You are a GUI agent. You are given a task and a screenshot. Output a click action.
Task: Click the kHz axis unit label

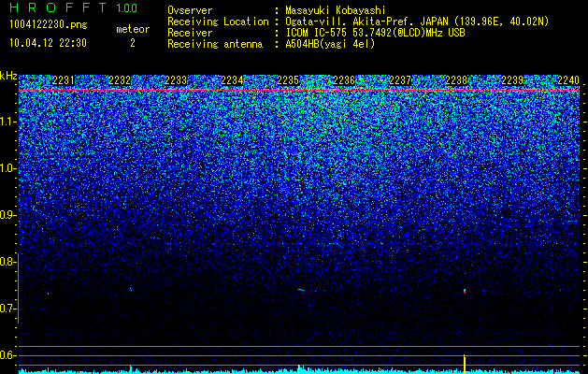pos(8,77)
